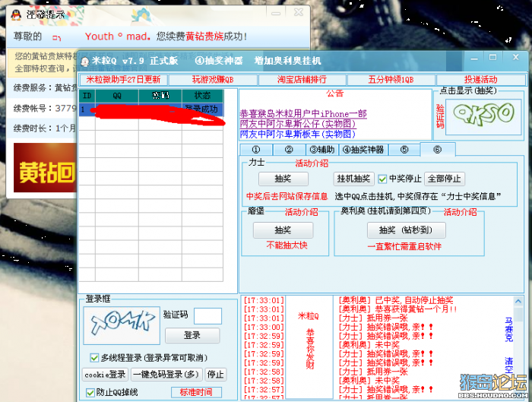Click the 米粒Q title bar app icon
Screen dimensions: 532x402
[x=85, y=62]
